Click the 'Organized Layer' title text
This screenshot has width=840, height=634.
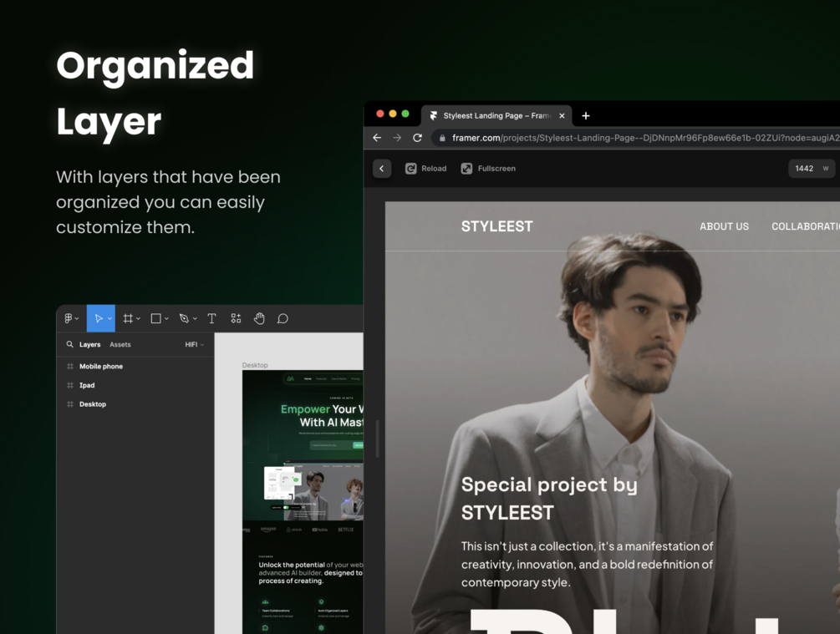[x=155, y=94]
